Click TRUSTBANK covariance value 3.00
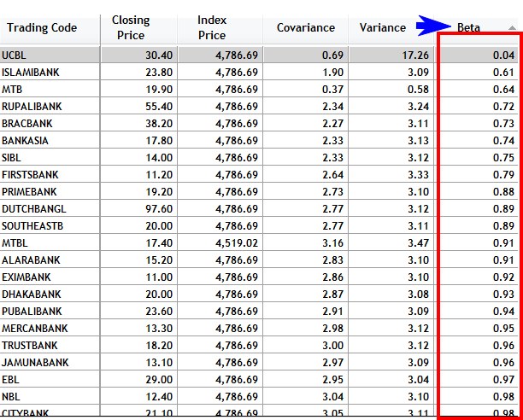Screen dimensions: 523x420 (x=333, y=346)
